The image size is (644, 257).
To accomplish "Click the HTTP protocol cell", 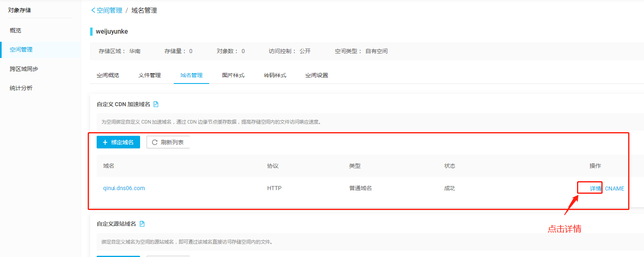I will [274, 188].
